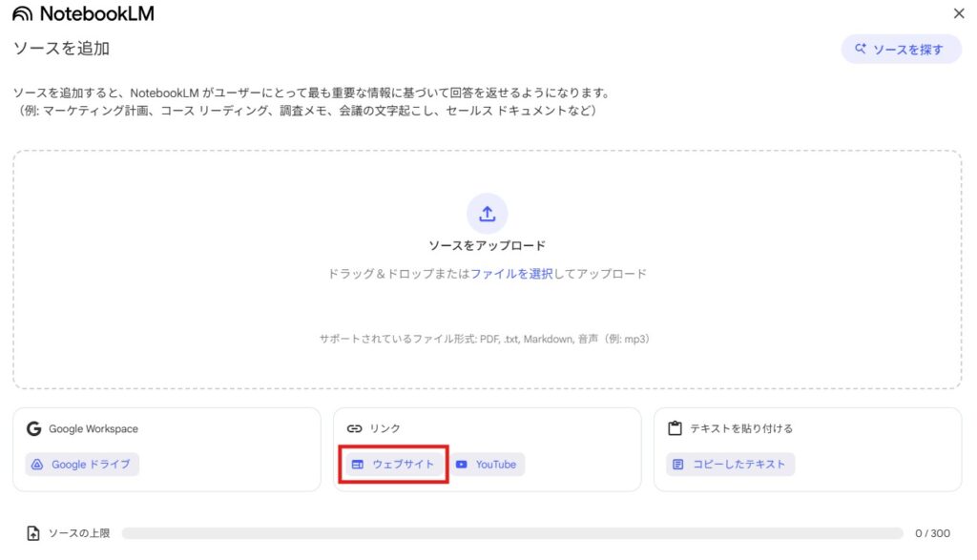Click the supported file formats text
Image resolution: width=977 pixels, height=560 pixels.
point(485,339)
